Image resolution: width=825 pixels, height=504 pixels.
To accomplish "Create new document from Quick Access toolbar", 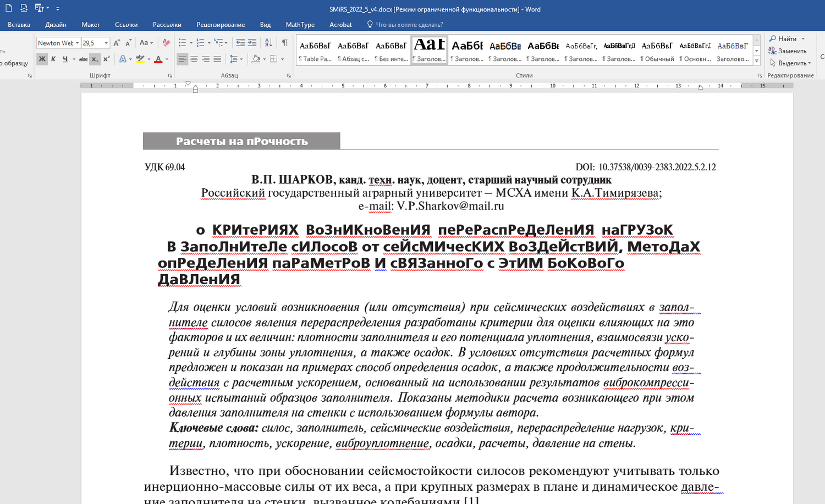I will [x=9, y=8].
